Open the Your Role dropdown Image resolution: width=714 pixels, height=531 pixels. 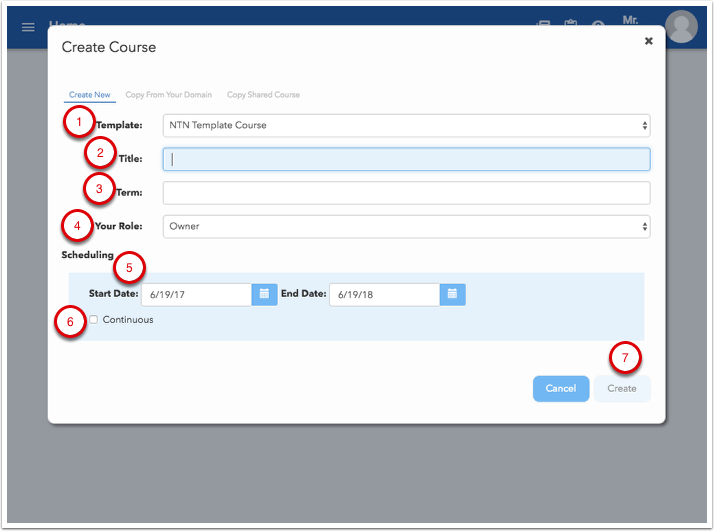[x=406, y=226]
